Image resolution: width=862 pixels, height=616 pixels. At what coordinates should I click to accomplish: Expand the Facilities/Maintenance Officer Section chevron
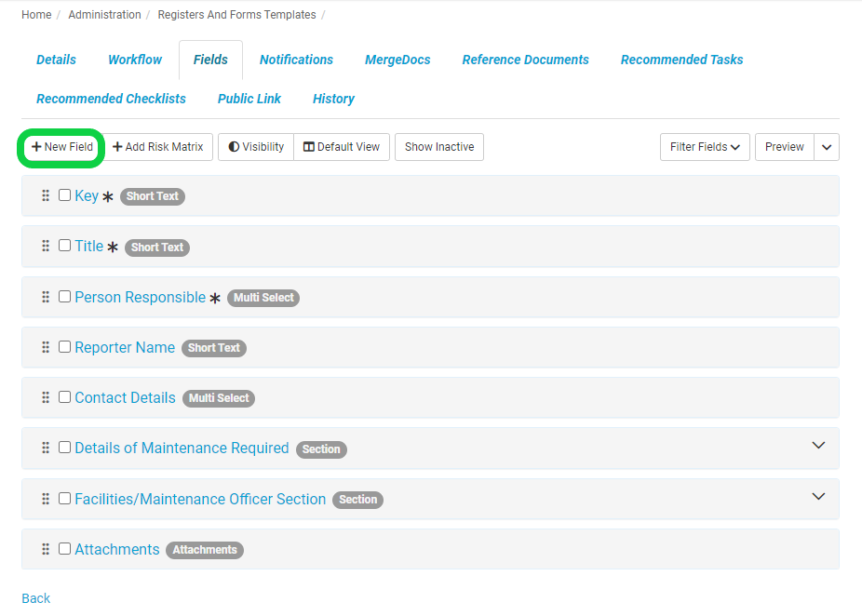[818, 496]
